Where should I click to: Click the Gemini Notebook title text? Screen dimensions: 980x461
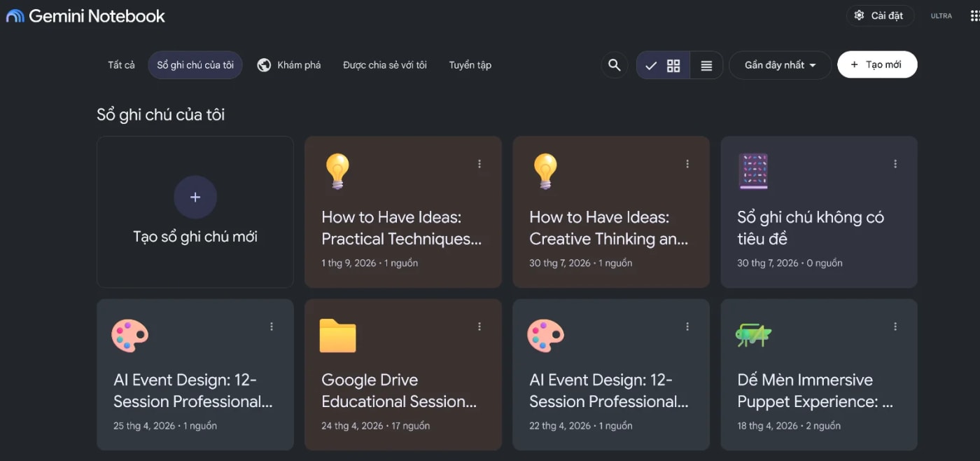click(97, 15)
